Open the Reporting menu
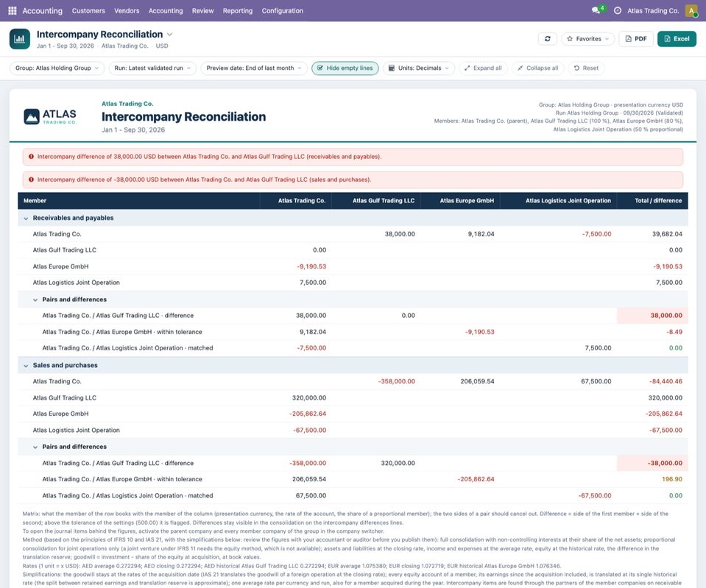The width and height of the screenshot is (706, 588). (238, 10)
